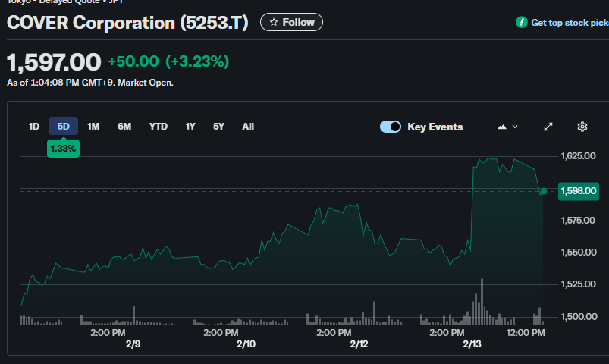Switch chart to 6M range
Screen dimensions: 609x364
pyautogui.click(x=124, y=126)
